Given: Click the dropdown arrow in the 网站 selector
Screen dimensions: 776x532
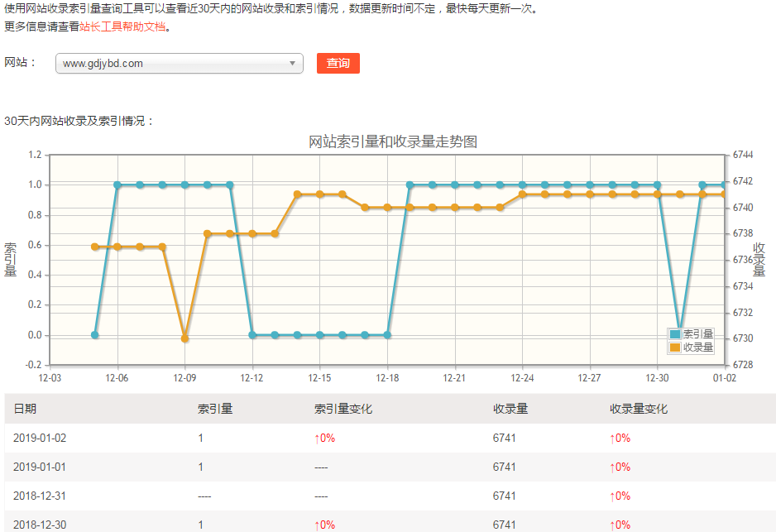Looking at the screenshot, I should 292,64.
